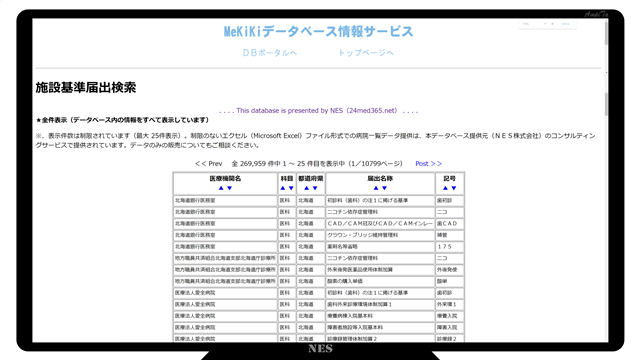
Task: Sort 記号 column ascending arrow
Action: tap(445, 188)
